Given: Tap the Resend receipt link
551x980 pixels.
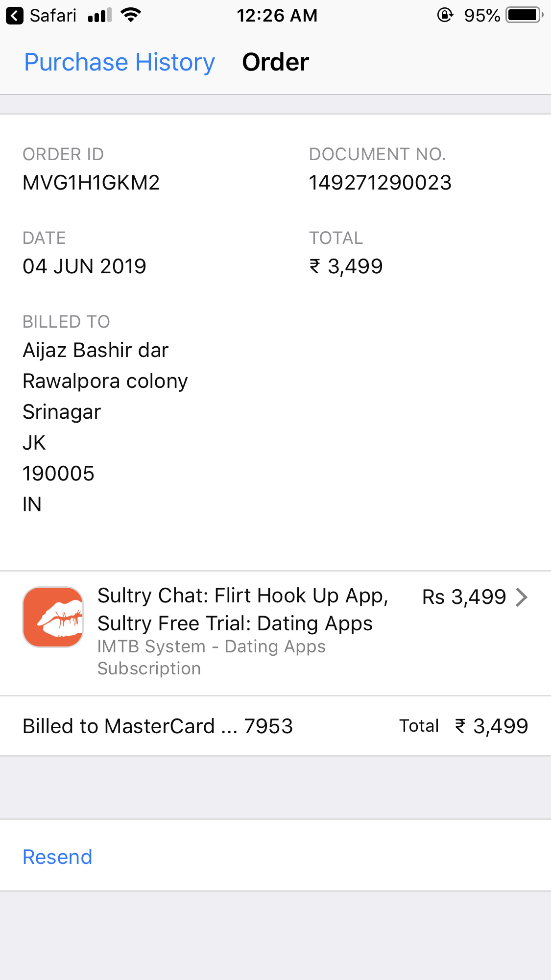Looking at the screenshot, I should (57, 857).
